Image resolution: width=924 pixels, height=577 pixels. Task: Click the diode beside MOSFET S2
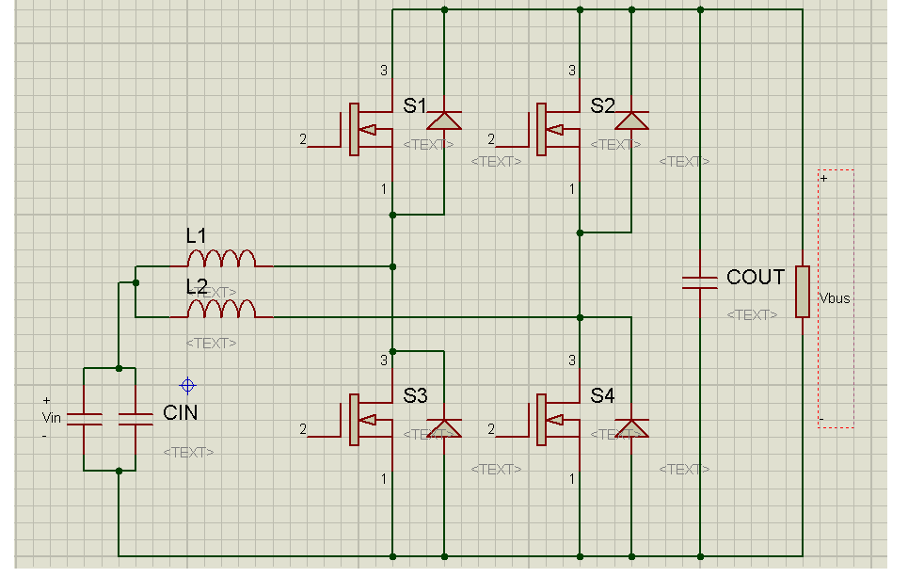(631, 120)
